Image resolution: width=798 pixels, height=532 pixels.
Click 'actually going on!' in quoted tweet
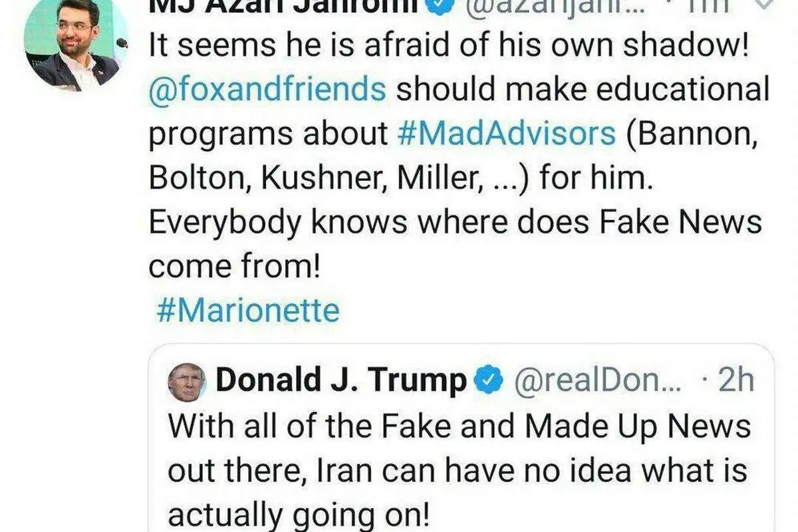click(x=298, y=516)
